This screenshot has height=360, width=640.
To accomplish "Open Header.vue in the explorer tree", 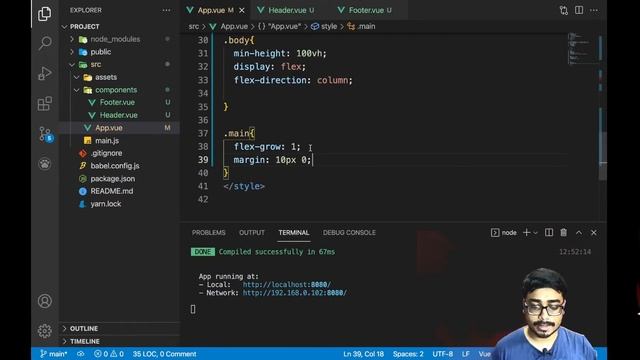I will click(x=118, y=115).
